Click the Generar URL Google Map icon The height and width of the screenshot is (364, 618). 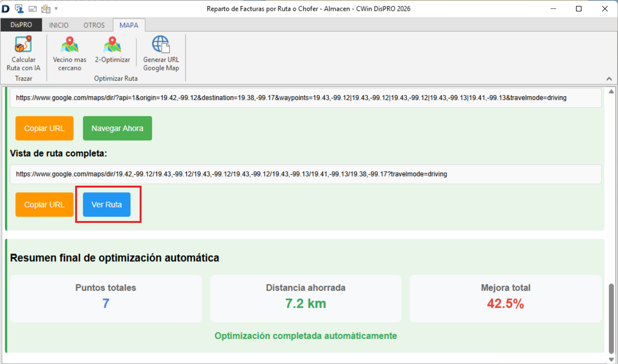pyautogui.click(x=161, y=53)
